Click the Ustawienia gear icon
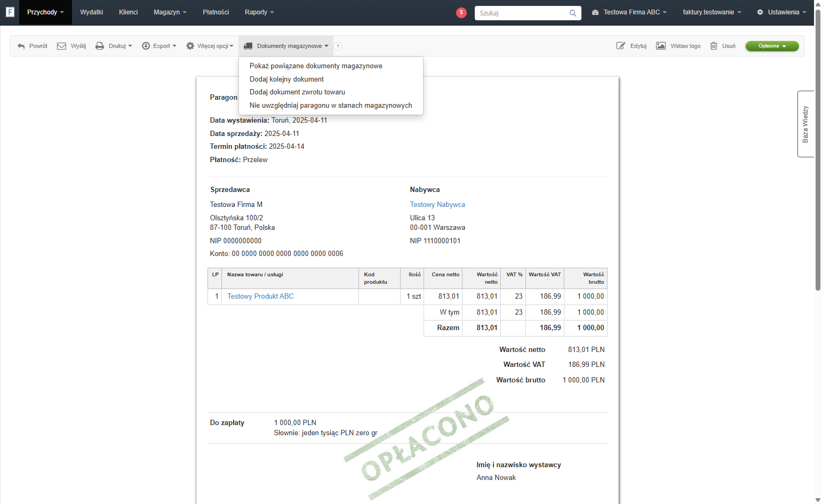 click(760, 12)
